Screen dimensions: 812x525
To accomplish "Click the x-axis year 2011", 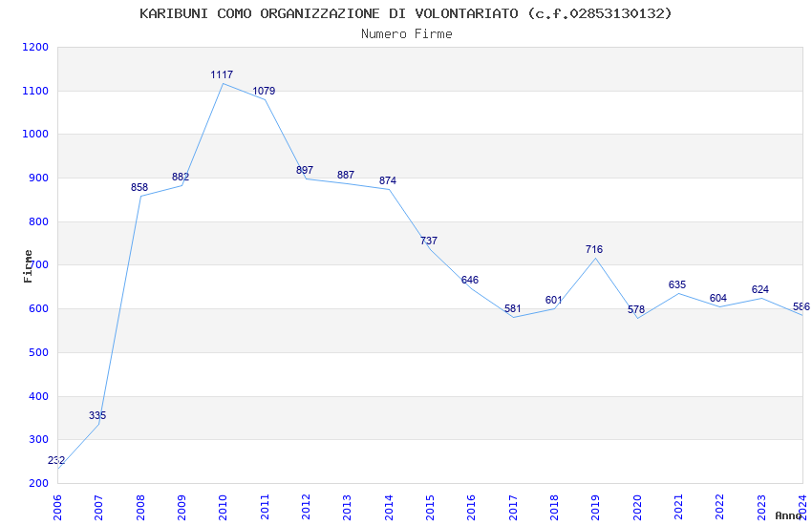I will pos(265,507).
